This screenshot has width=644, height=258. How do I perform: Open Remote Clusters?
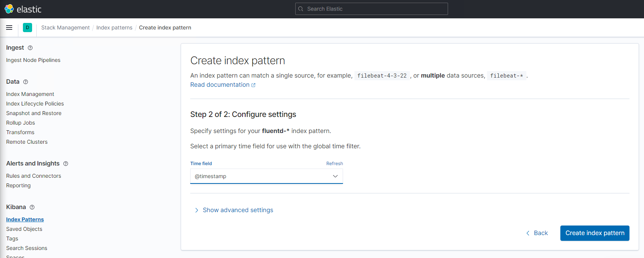[x=27, y=142]
